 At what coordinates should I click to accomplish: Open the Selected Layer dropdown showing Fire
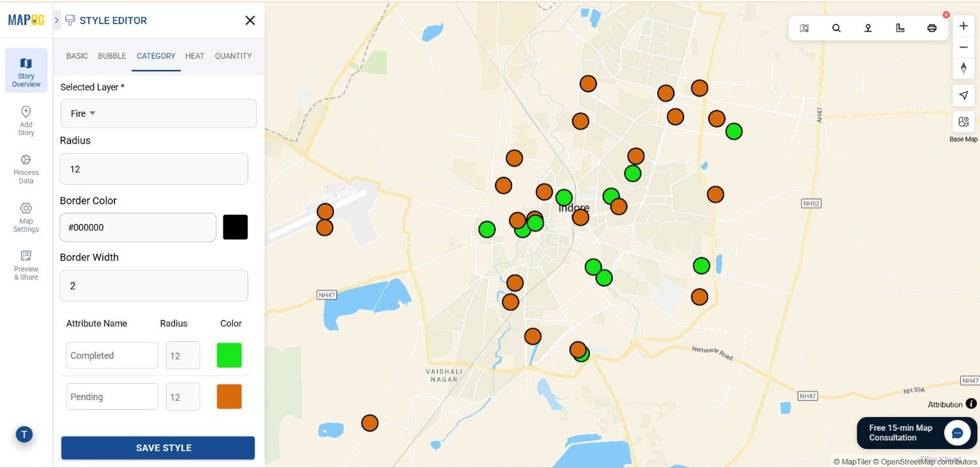[158, 114]
